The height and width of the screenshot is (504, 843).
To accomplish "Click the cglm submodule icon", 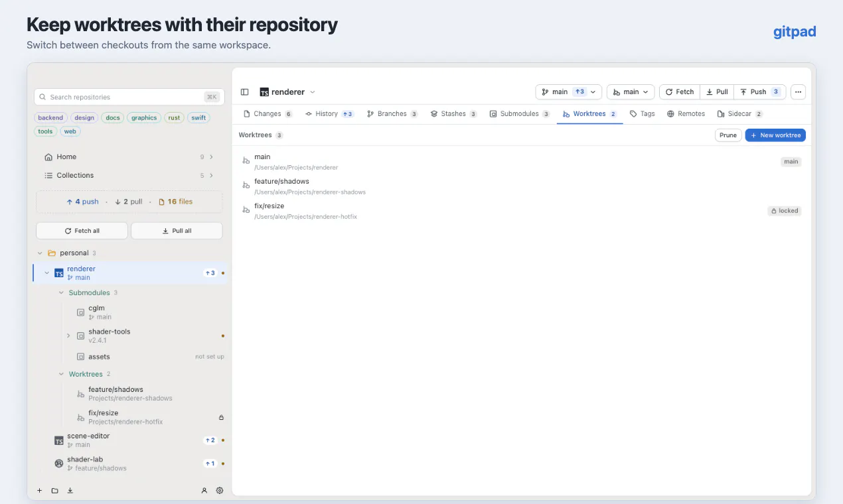I will (80, 312).
